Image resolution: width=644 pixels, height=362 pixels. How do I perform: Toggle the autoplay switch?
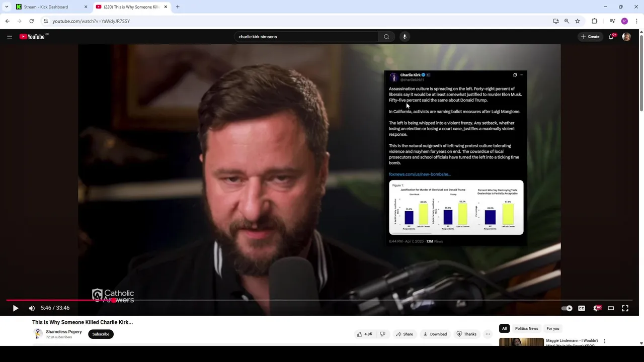click(568, 308)
